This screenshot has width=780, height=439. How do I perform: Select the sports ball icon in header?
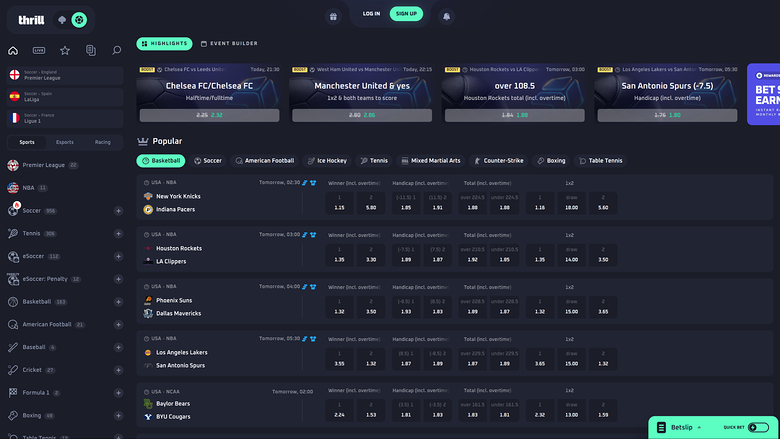pos(79,20)
